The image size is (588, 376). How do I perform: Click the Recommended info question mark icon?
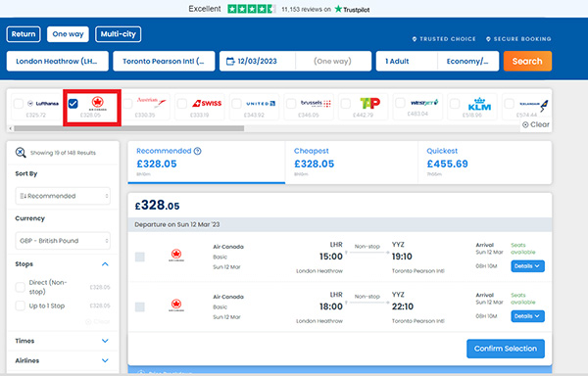click(x=197, y=151)
